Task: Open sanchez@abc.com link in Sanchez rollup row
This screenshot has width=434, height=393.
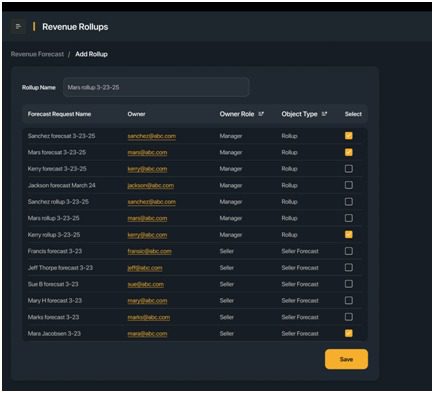Action: (152, 202)
